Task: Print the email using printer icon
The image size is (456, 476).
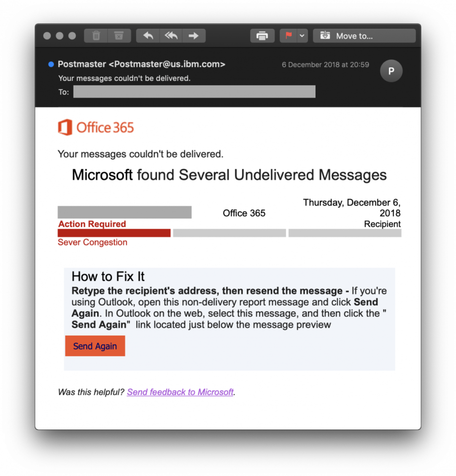Action: (262, 36)
